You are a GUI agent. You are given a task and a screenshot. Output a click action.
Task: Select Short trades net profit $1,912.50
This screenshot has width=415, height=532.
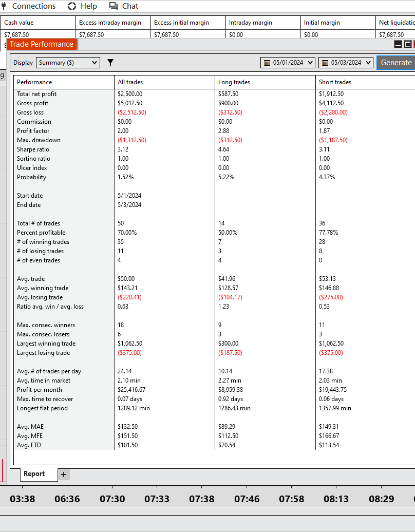(x=331, y=94)
